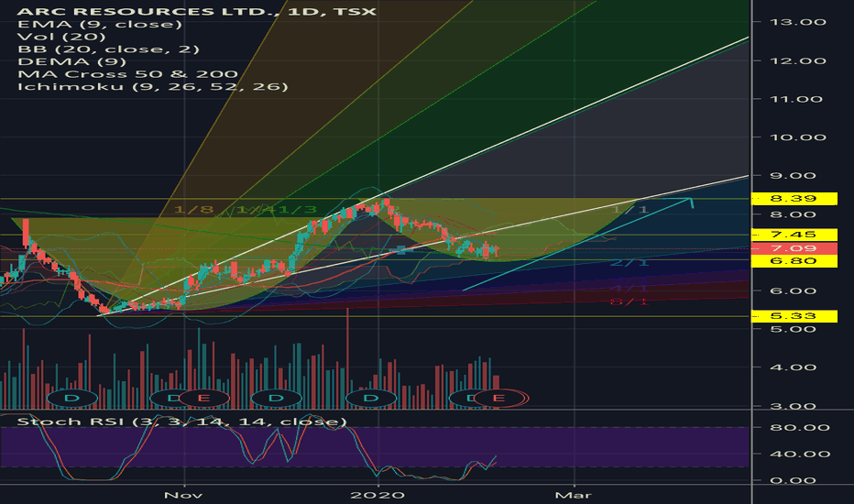Click the red 7.09 current price label
Image resolution: width=854 pixels, height=504 pixels.
click(794, 248)
